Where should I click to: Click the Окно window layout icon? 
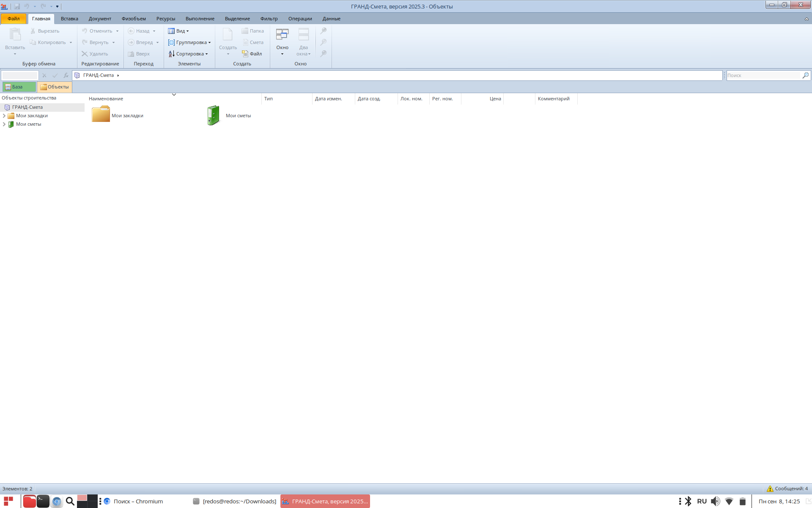pos(282,35)
